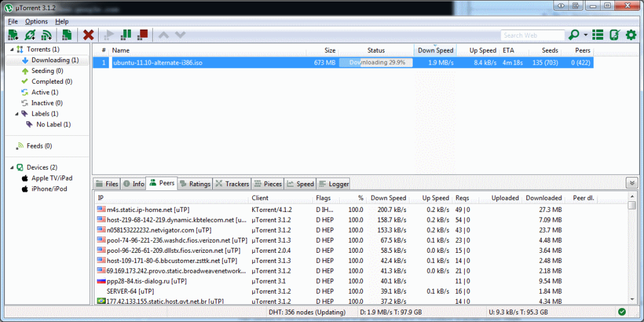Select Completed (0) in the sidebar
644x322 pixels.
click(52, 81)
